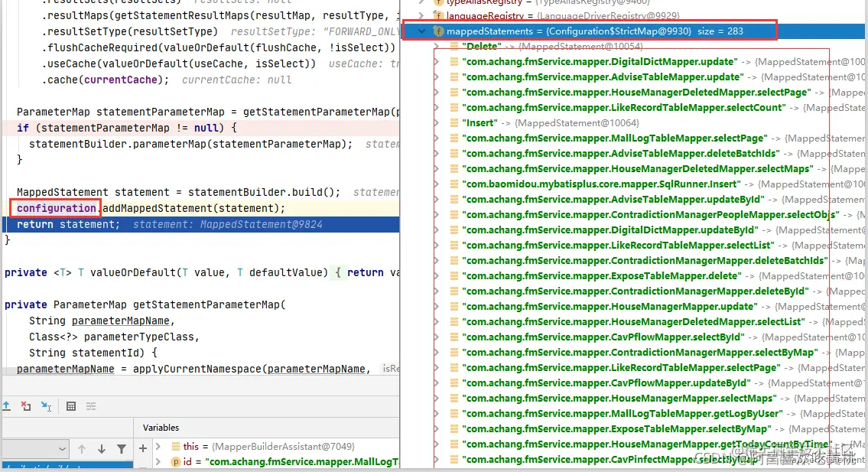This screenshot has width=868, height=472.
Task: Open the Evaluate Expression calculator icon
Action: click(71, 406)
